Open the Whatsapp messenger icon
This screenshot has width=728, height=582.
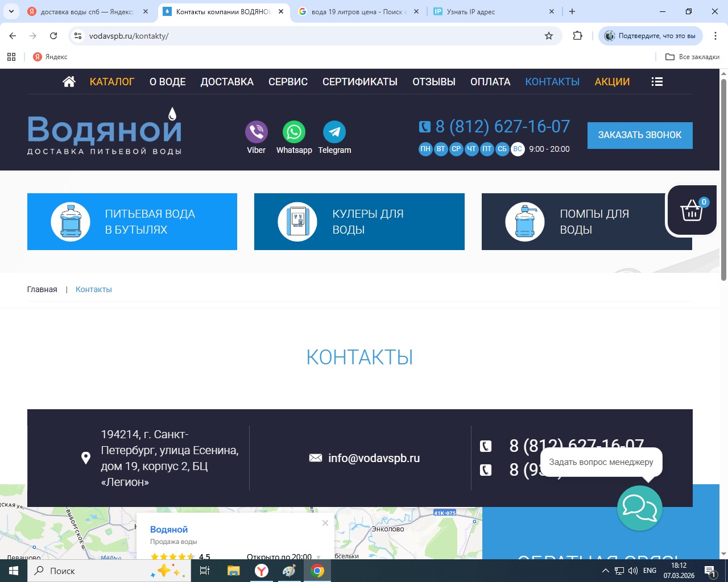tap(294, 132)
